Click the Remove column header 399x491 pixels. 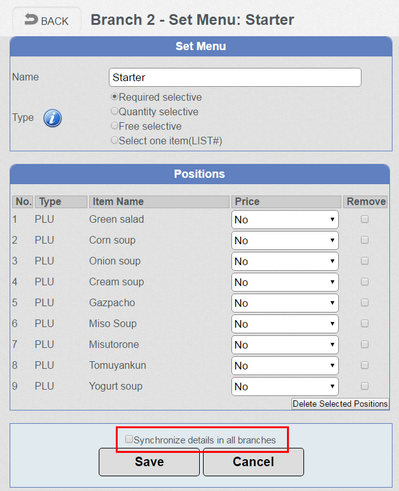[366, 202]
